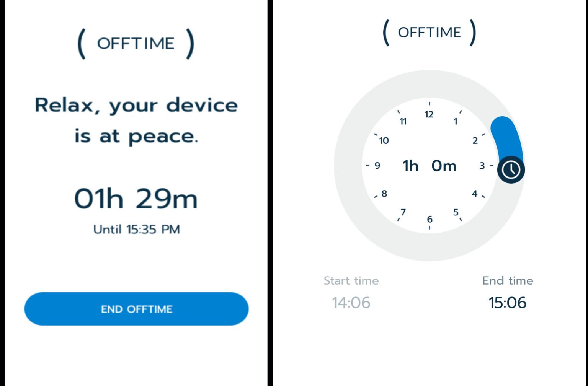Click the Until 15:35 PM text
The width and height of the screenshot is (588, 386).
tap(136, 228)
